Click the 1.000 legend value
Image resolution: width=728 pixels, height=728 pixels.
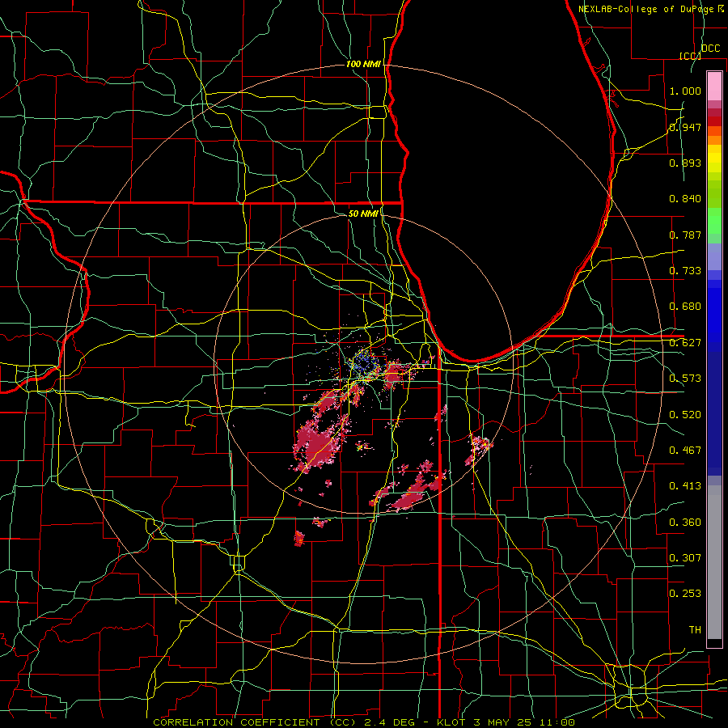pyautogui.click(x=685, y=91)
